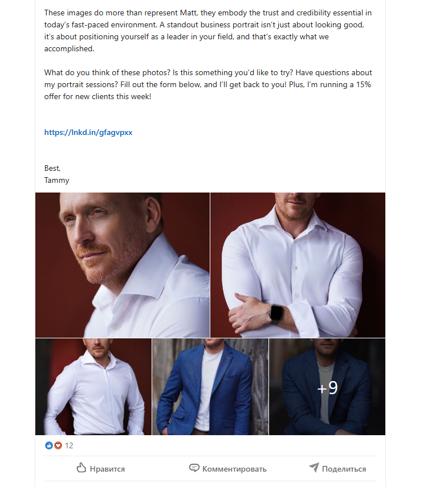Image resolution: width=448 pixels, height=487 pixels.
Task: Click the 'Tammy' signature text
Action: pos(56,181)
